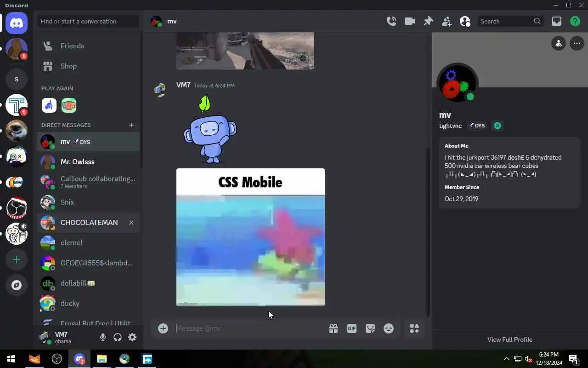
Task: Click the Discord taskbar icon
Action: (79, 359)
